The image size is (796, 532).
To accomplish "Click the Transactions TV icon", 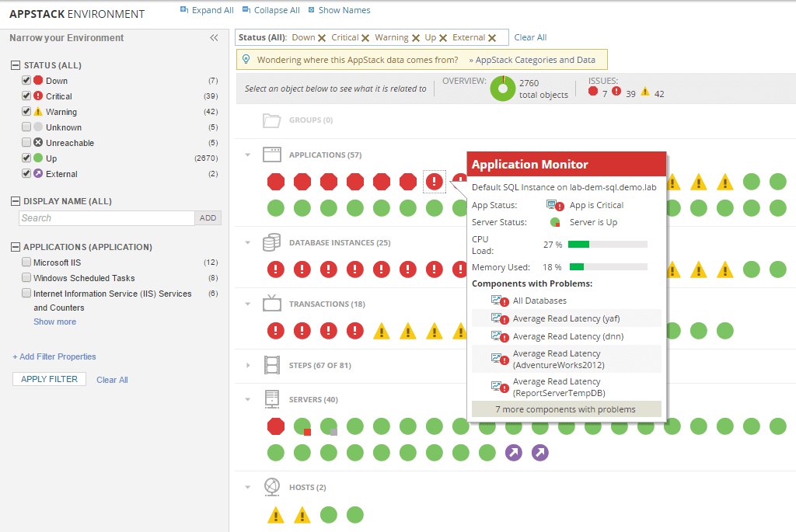I will [x=271, y=303].
